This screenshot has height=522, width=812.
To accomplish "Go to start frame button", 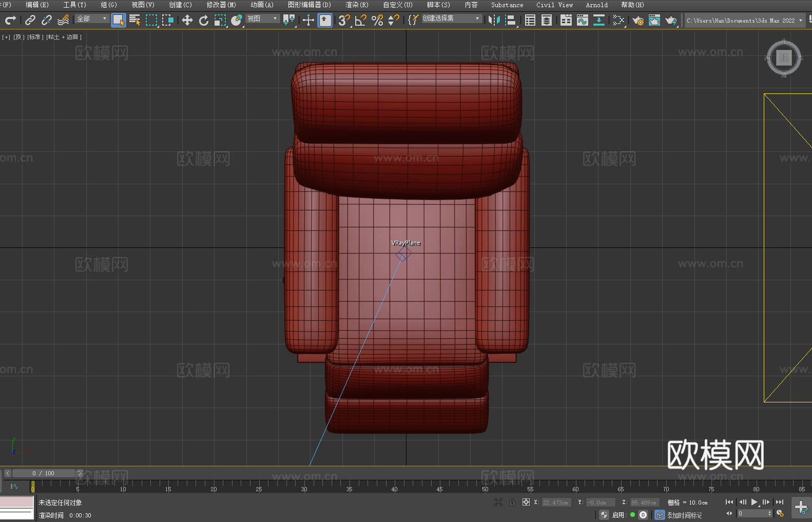I will click(x=729, y=502).
